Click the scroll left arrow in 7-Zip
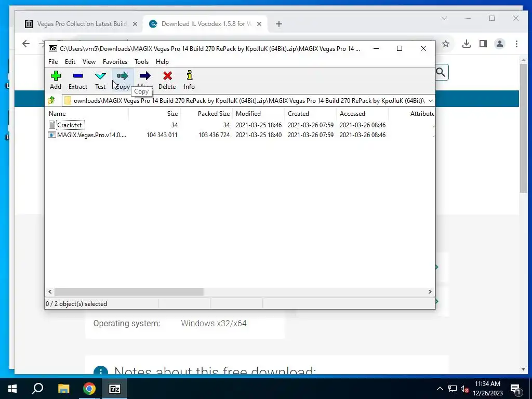This screenshot has width=532, height=399. pyautogui.click(x=50, y=292)
